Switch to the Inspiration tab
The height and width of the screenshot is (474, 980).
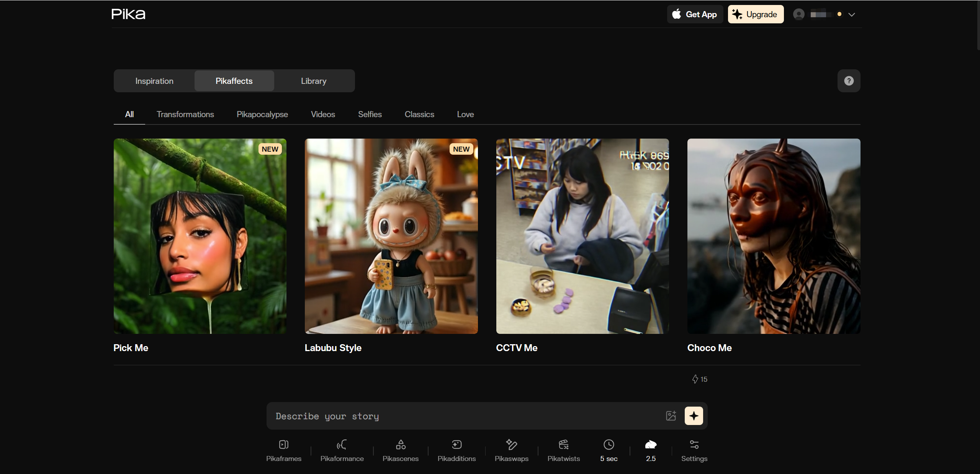tap(154, 81)
